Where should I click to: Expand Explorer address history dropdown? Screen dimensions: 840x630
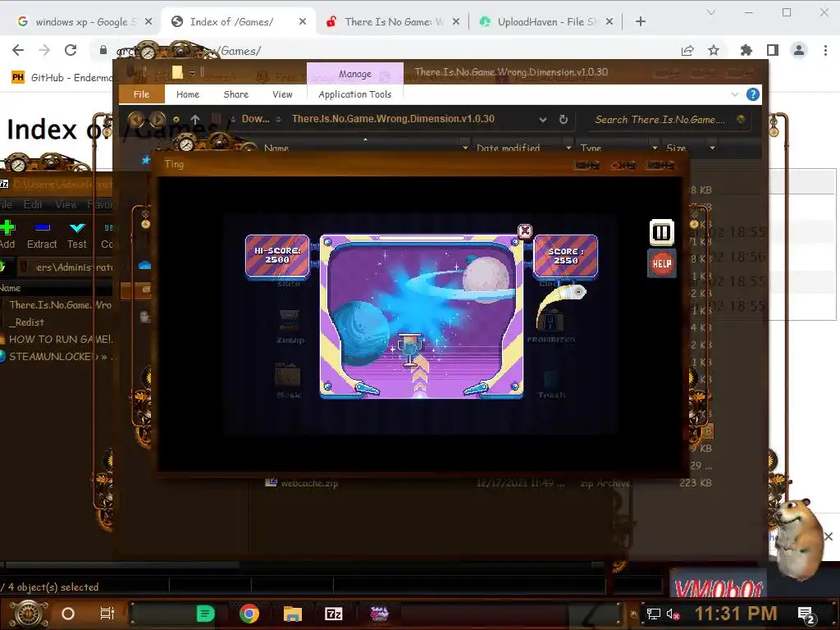click(x=543, y=120)
